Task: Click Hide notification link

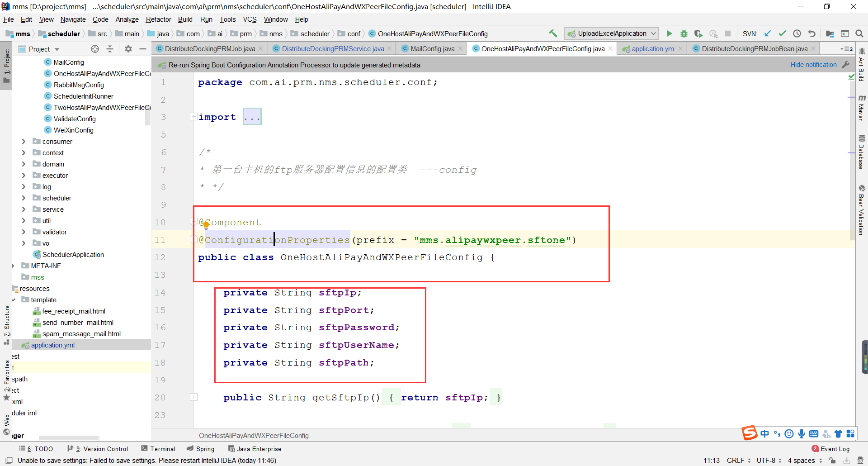Action: (x=813, y=65)
